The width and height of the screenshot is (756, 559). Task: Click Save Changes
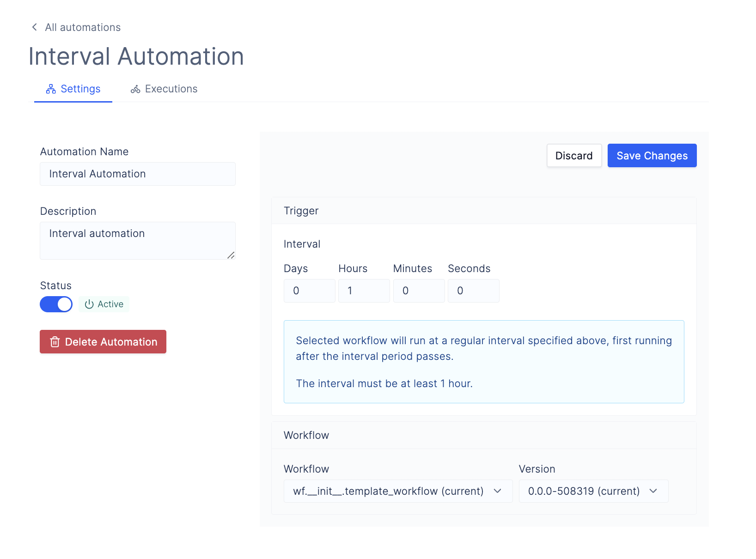click(652, 155)
